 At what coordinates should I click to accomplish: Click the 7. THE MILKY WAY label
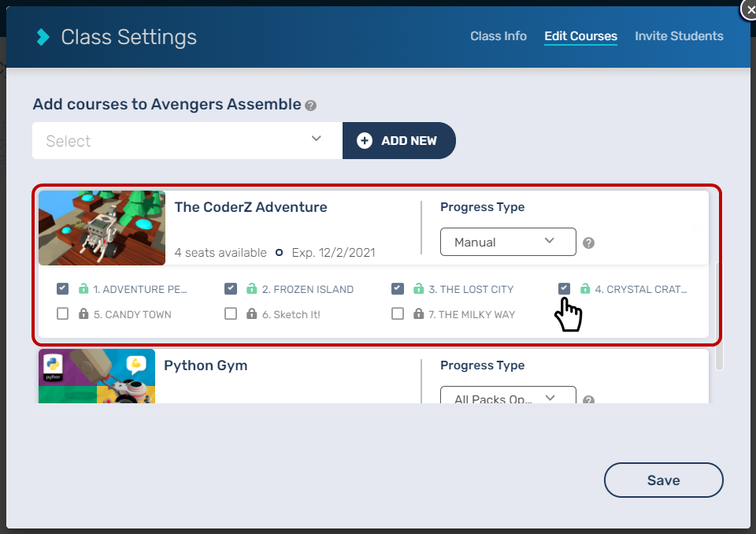472,314
